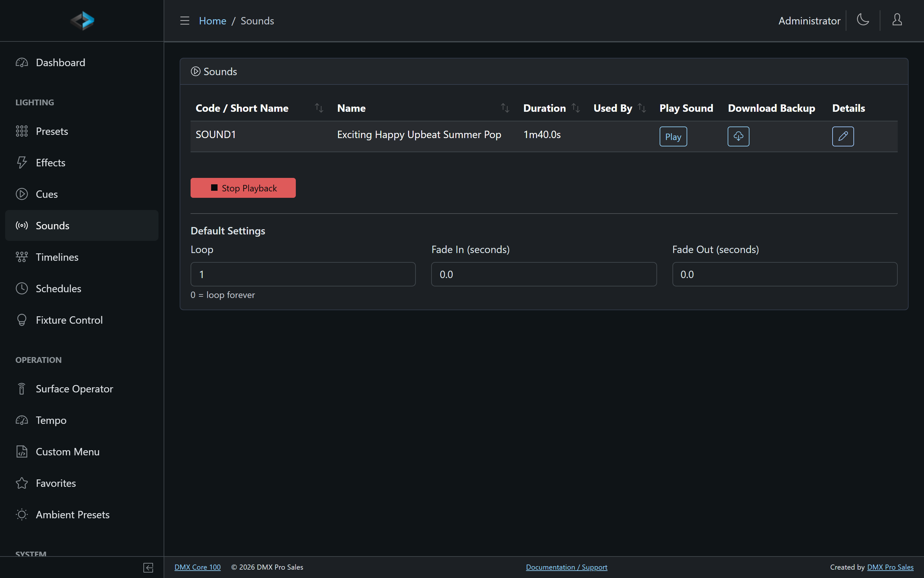Open Fixture Control page

(82, 320)
